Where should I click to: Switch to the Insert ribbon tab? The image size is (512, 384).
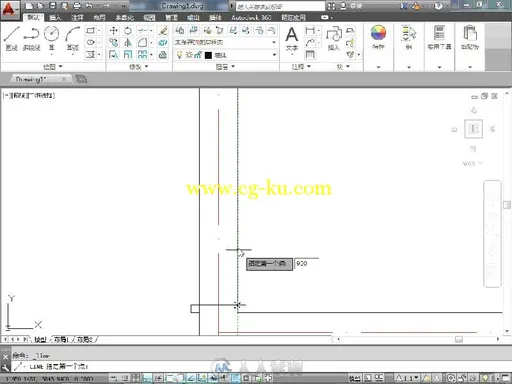[x=55, y=17]
